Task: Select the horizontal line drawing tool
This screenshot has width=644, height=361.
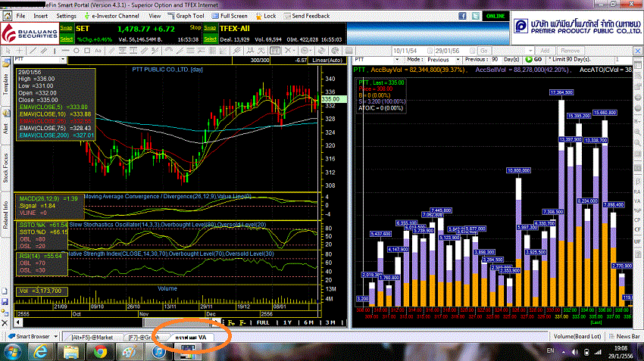Action: coord(65,51)
